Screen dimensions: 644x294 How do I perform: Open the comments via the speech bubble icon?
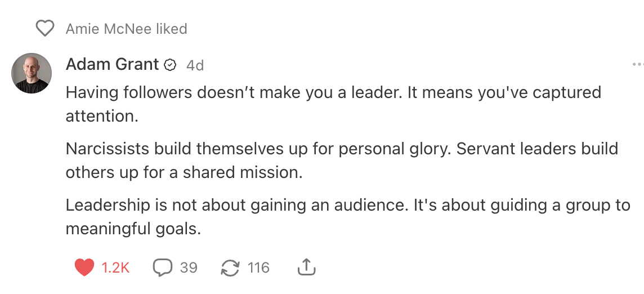tap(162, 268)
